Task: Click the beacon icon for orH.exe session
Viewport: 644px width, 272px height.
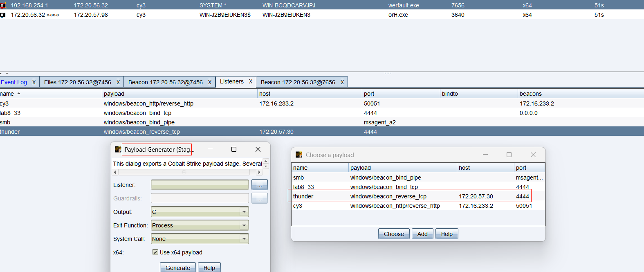Action: [3, 15]
